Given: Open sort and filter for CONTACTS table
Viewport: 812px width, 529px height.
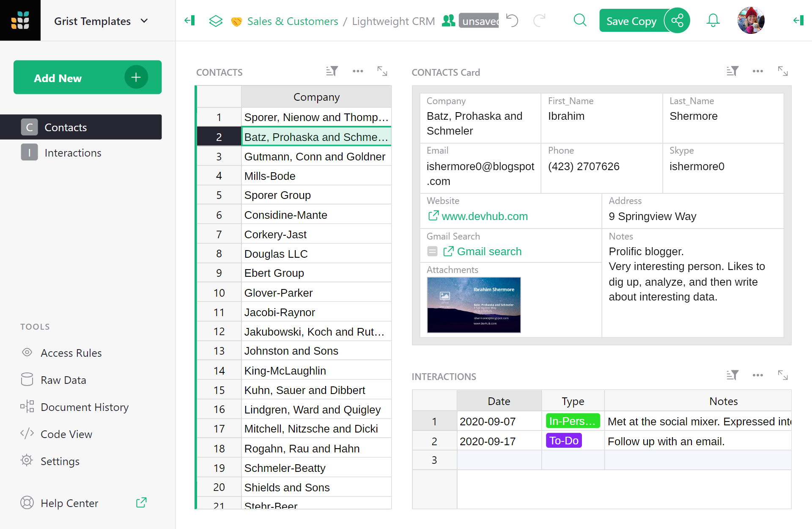Looking at the screenshot, I should pyautogui.click(x=332, y=71).
